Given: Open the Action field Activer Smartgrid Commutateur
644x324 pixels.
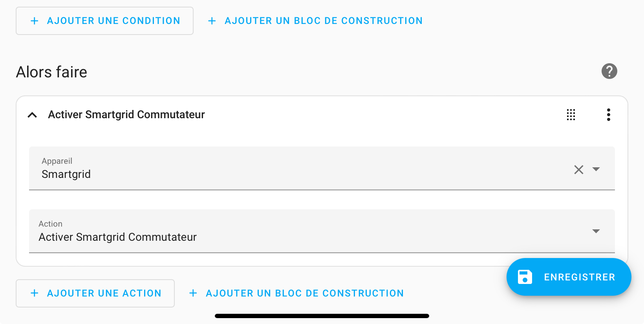Looking at the screenshot, I should pos(322,231).
